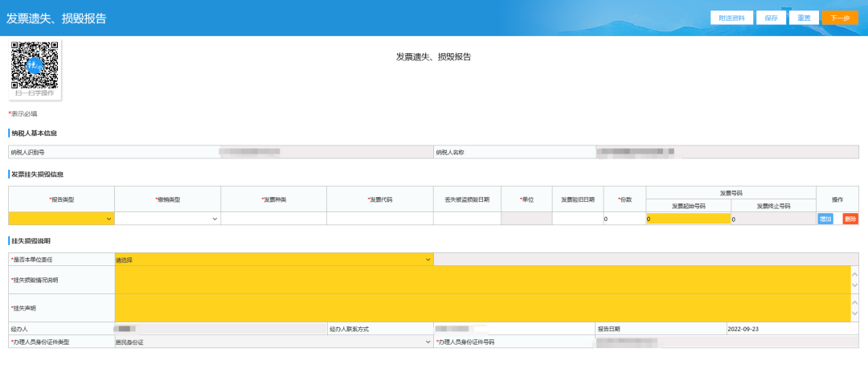Click the red 删除 row button

tap(850, 219)
